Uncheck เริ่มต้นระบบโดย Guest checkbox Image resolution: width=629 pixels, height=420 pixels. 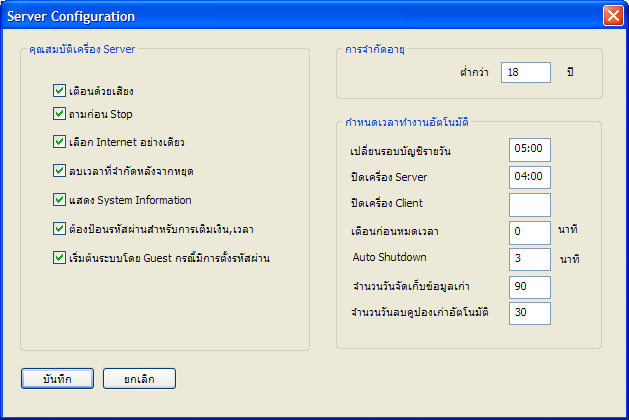tap(59, 258)
